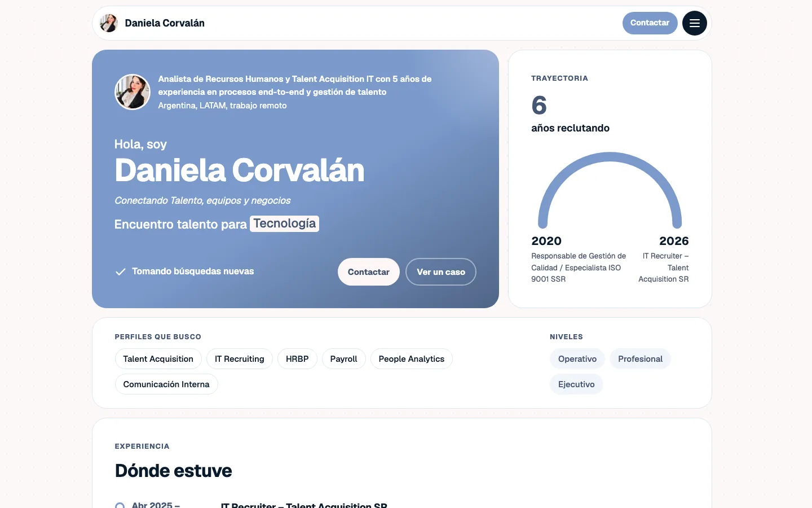Select the IT Recruiting chip
812x508 pixels.
coord(240,359)
